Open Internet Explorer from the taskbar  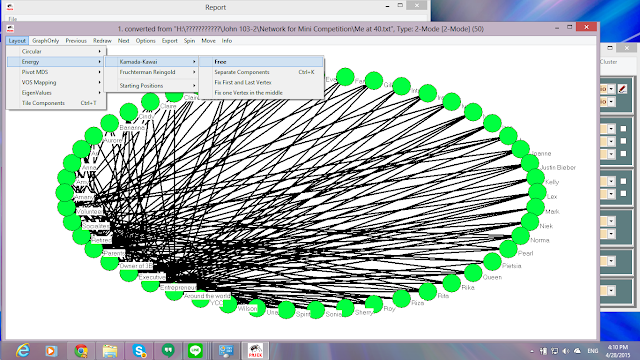[x=23, y=351]
